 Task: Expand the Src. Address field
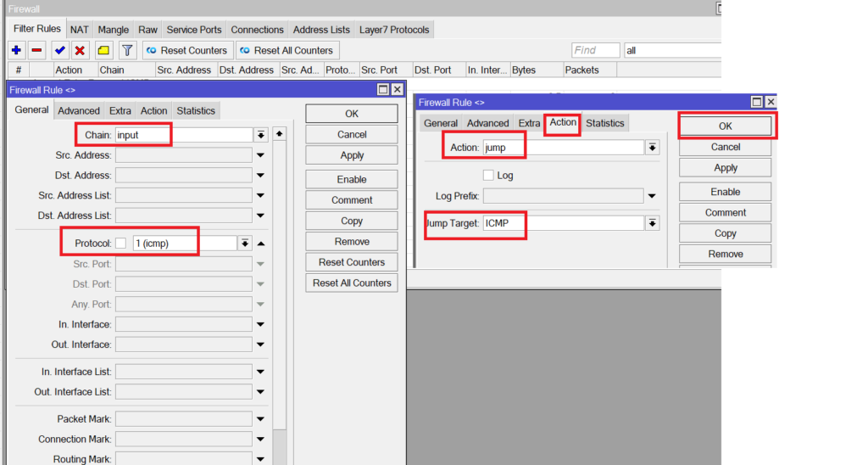[x=260, y=155]
